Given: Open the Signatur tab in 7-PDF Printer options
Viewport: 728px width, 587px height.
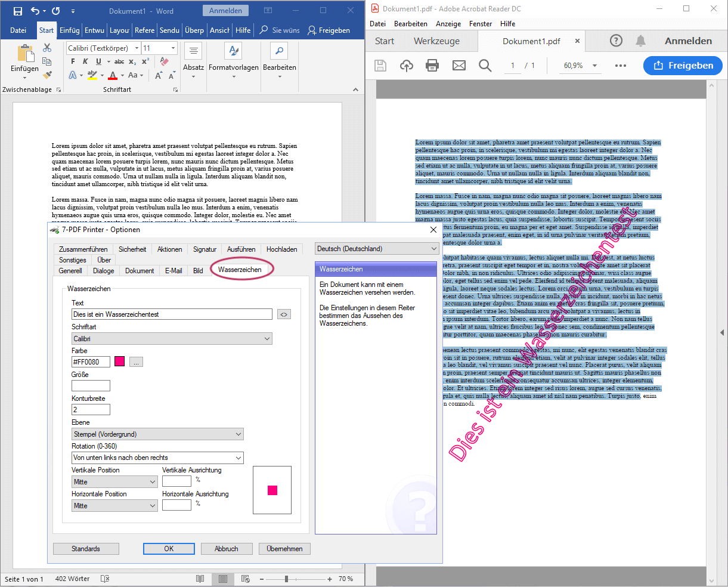Looking at the screenshot, I should 205,249.
